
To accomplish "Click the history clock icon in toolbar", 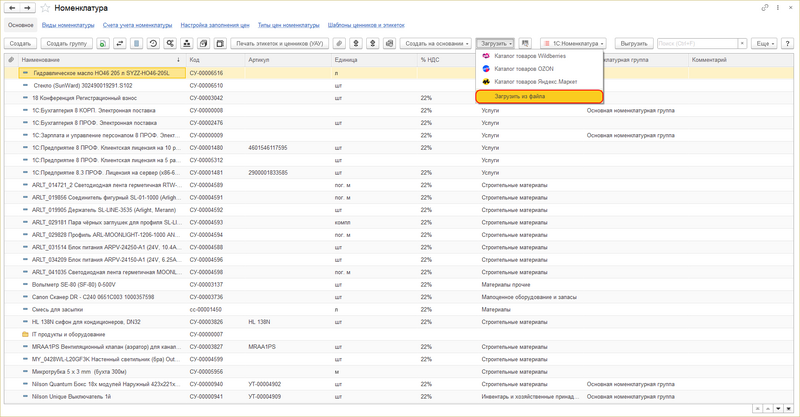I will click(153, 44).
